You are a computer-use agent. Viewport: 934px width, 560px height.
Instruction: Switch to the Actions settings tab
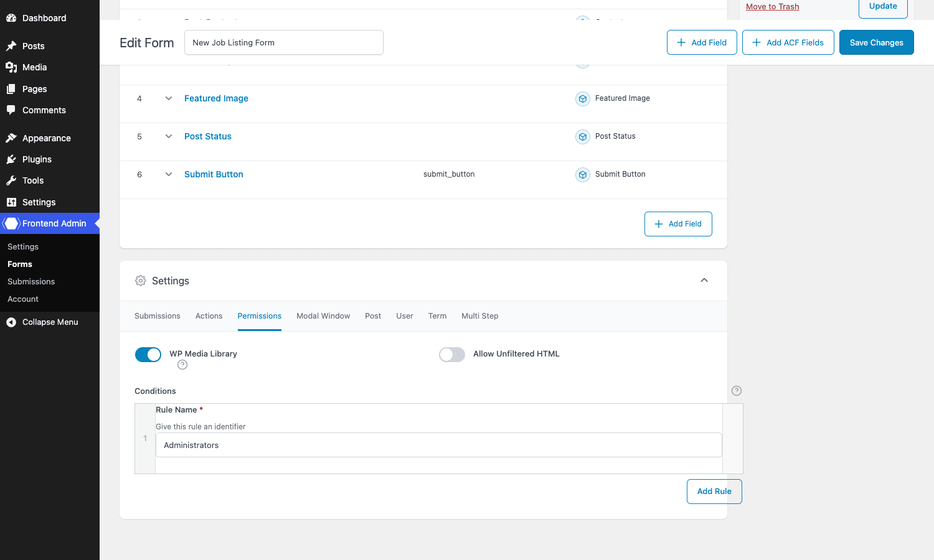pos(209,316)
